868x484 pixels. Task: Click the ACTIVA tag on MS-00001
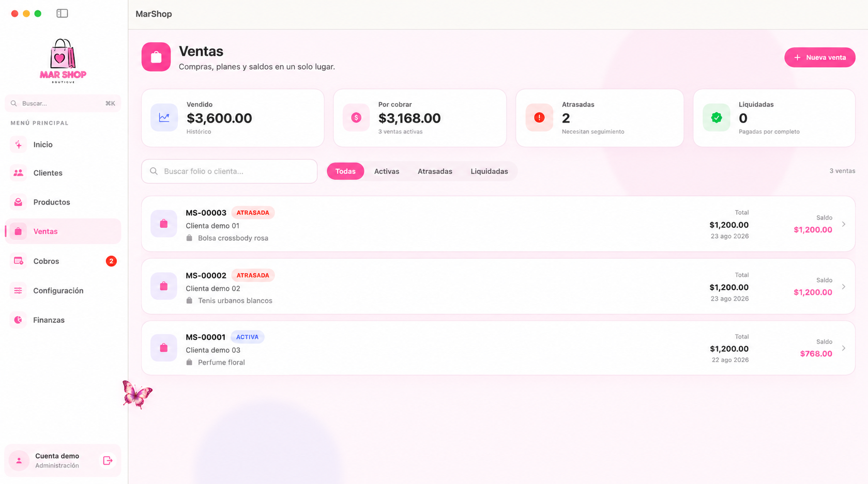tap(247, 337)
